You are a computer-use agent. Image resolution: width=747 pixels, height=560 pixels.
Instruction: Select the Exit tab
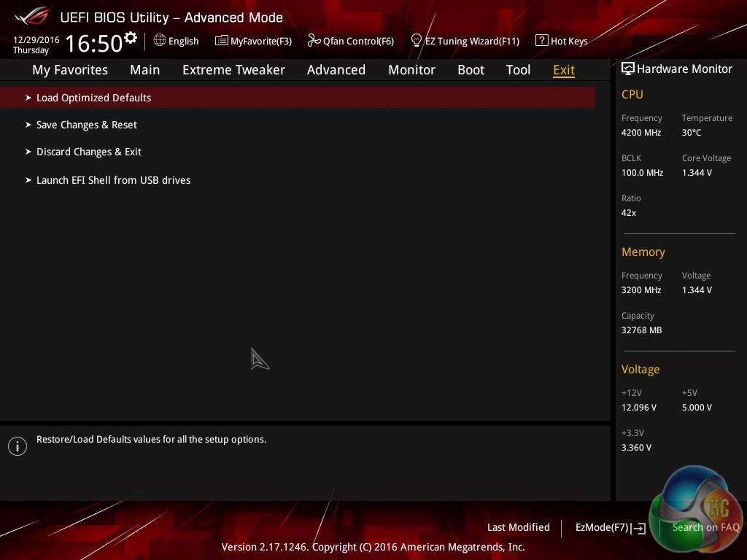tap(564, 70)
